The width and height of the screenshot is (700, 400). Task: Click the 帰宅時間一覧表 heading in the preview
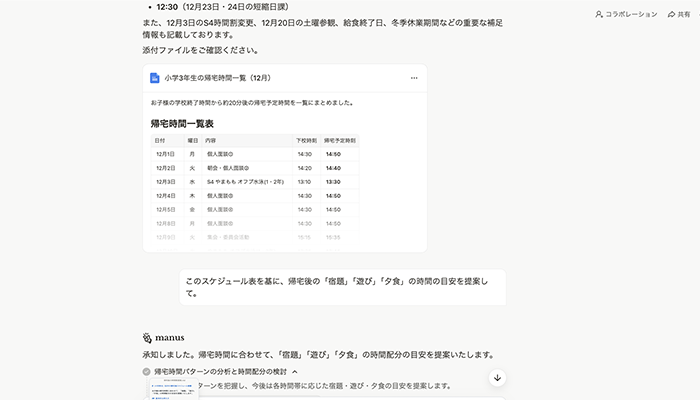pyautogui.click(x=182, y=124)
